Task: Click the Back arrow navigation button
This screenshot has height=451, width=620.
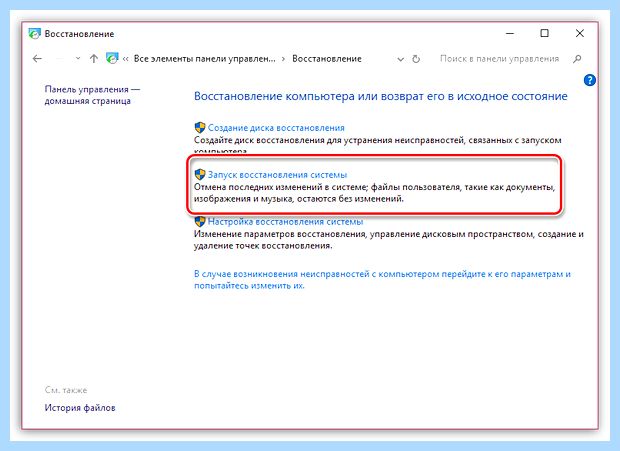Action: tap(37, 59)
